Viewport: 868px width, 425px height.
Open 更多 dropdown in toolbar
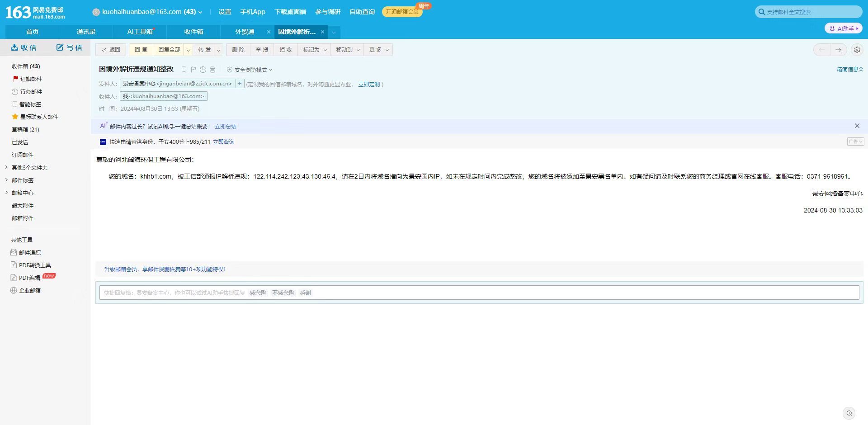(x=378, y=50)
